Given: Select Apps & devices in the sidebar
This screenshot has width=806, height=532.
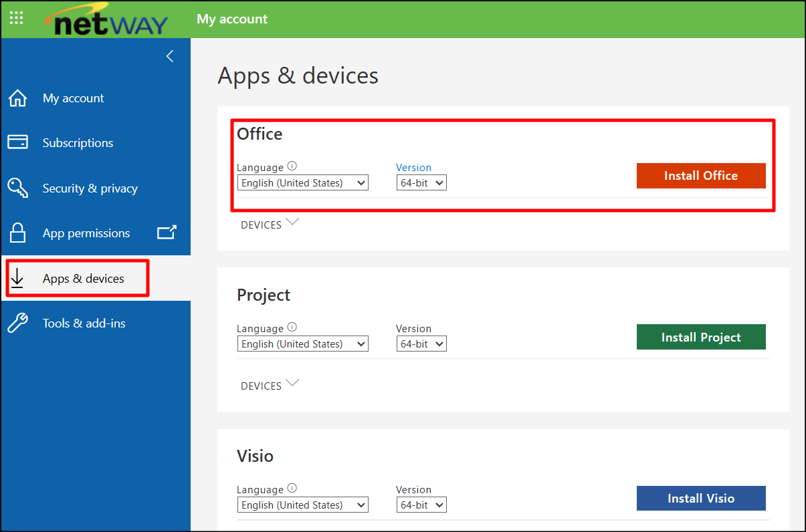Looking at the screenshot, I should pos(83,279).
